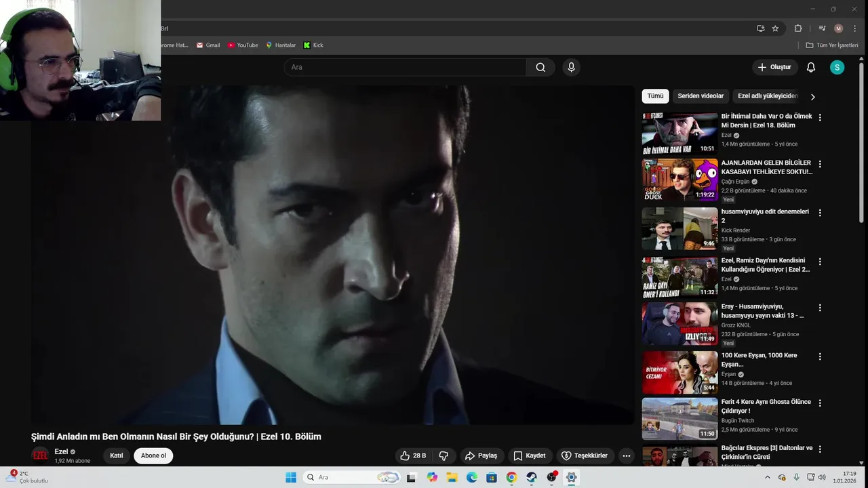Open more actions ellipsis below video
Viewport: 868px width, 488px height.
click(627, 455)
